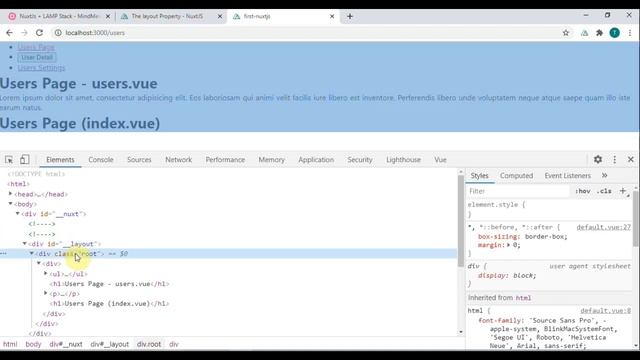Viewport: 640px width, 360px height.
Task: Follow the Users Page link
Action: click(x=36, y=47)
